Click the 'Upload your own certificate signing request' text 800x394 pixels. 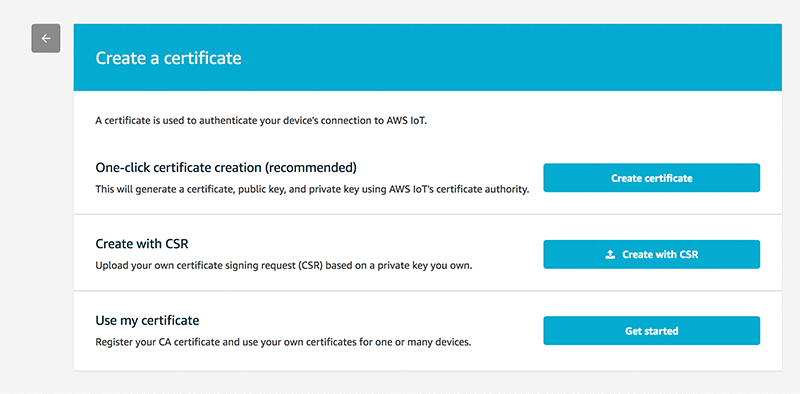point(284,266)
